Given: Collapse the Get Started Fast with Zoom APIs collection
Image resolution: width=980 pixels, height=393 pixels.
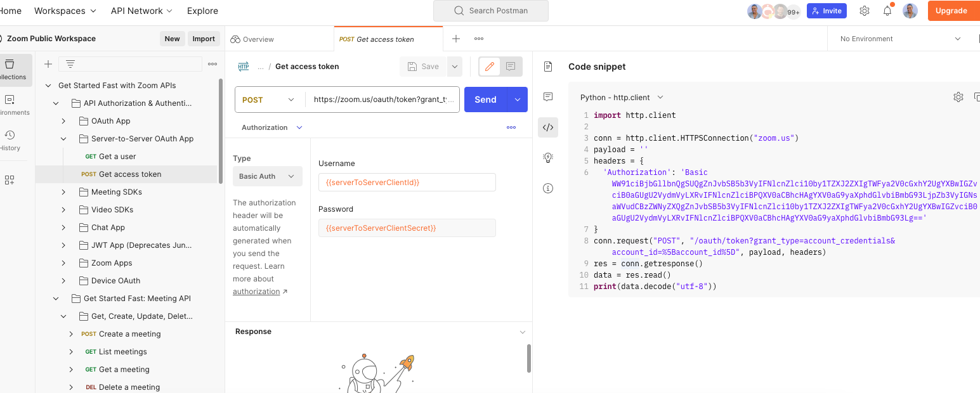Looking at the screenshot, I should 48,86.
